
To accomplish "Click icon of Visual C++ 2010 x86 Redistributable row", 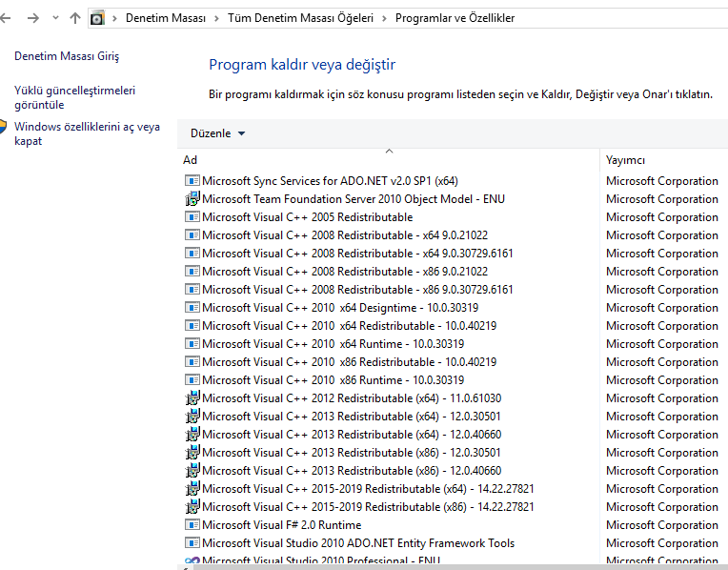I will click(x=192, y=362).
